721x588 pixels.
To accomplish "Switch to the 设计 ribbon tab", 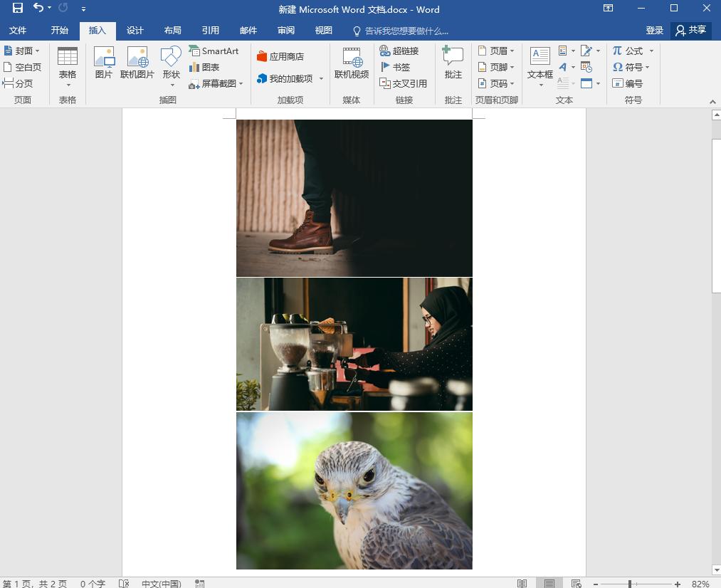I will pyautogui.click(x=135, y=31).
